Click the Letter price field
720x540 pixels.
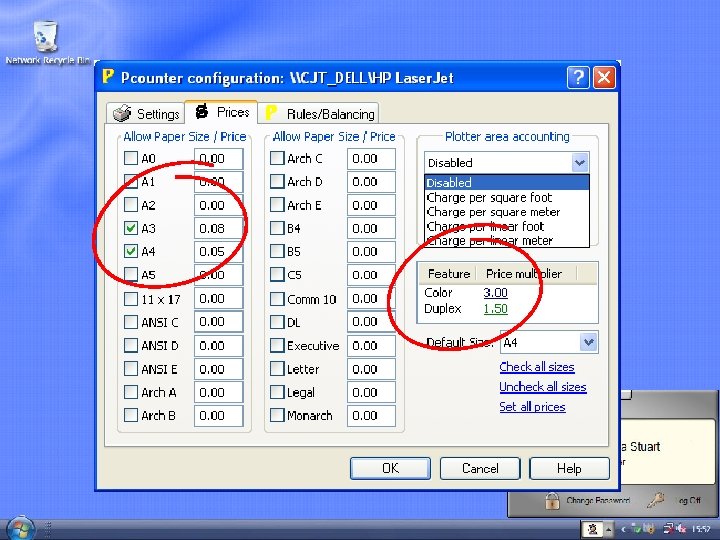point(371,369)
